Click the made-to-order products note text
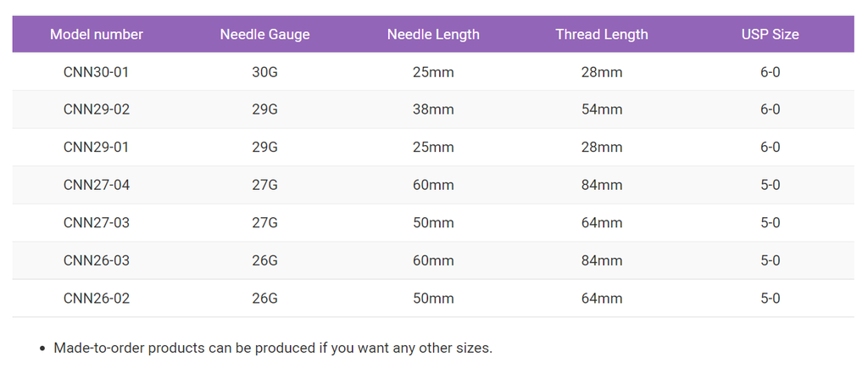The width and height of the screenshot is (868, 374). 273,349
